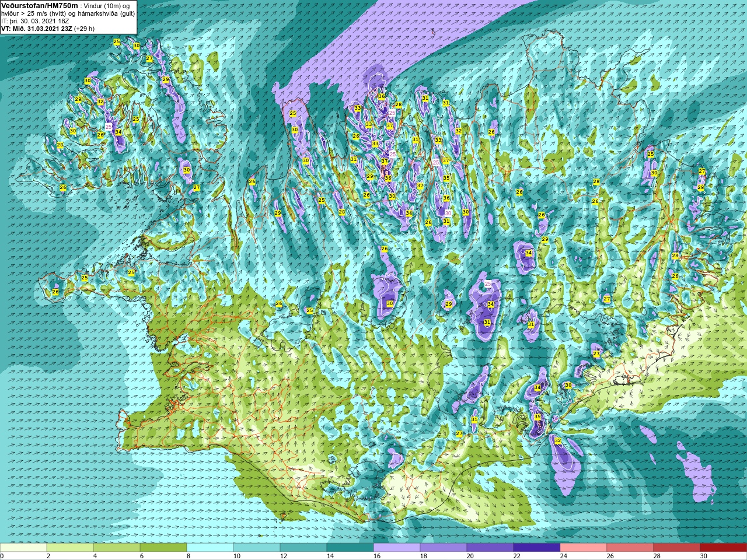747x560 pixels.
Task: Pick the teal 12–14 legend swatch
Action: click(x=303, y=548)
